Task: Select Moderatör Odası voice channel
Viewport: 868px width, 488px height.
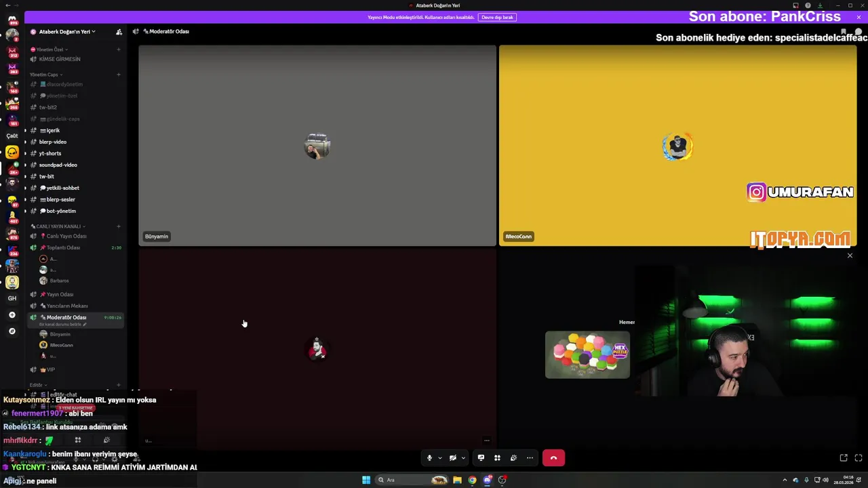Action: (75, 317)
